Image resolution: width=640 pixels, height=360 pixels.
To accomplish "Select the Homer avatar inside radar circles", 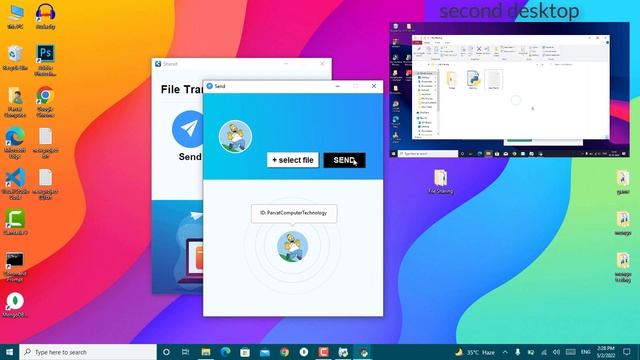I will pyautogui.click(x=292, y=246).
